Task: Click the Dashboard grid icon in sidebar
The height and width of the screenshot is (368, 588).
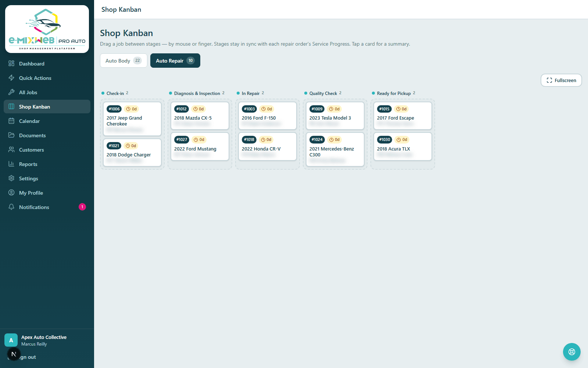Action: (x=11, y=64)
